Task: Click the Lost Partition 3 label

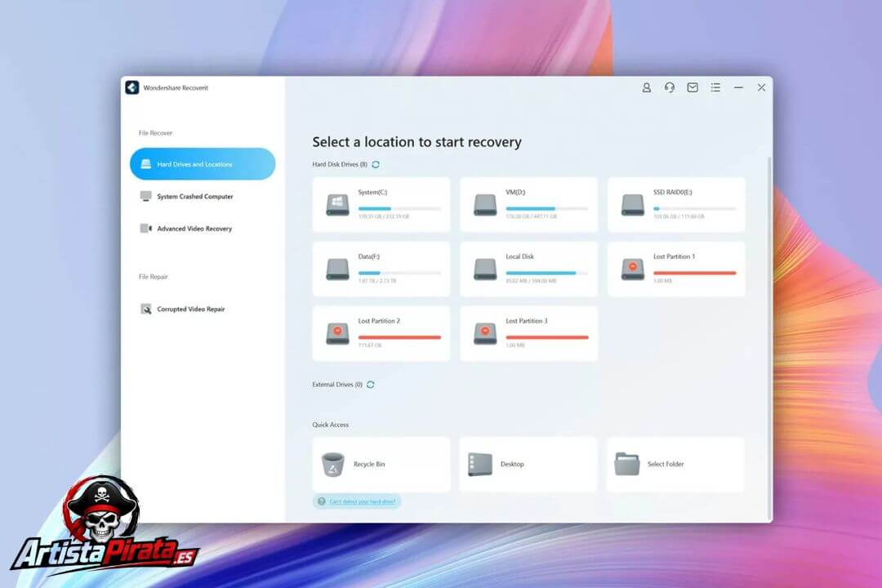Action: [527, 321]
